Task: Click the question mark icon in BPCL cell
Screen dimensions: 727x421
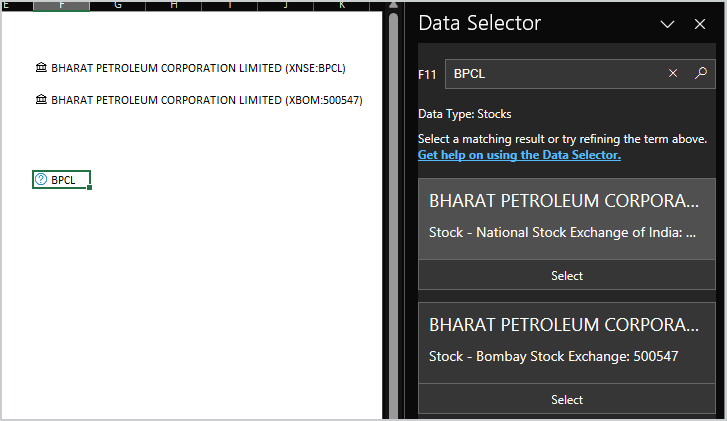Action: point(41,180)
